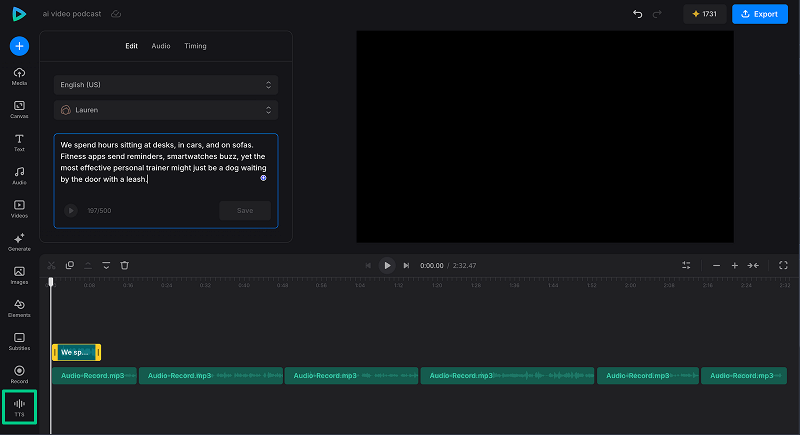
Task: Open the Generate AI panel
Action: 19,242
